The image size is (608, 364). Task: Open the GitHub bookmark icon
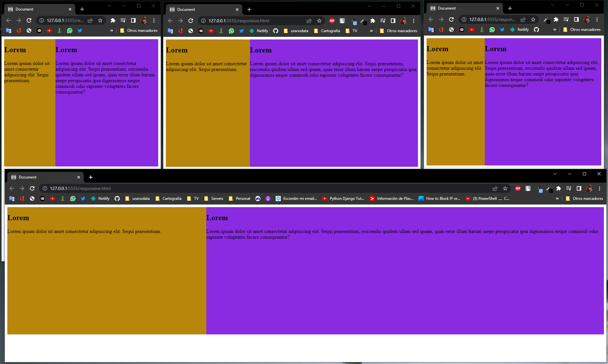click(117, 198)
